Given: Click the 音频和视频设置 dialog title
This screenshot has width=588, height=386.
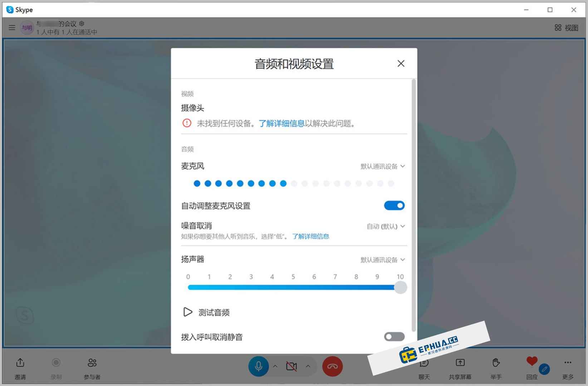Looking at the screenshot, I should (294, 64).
